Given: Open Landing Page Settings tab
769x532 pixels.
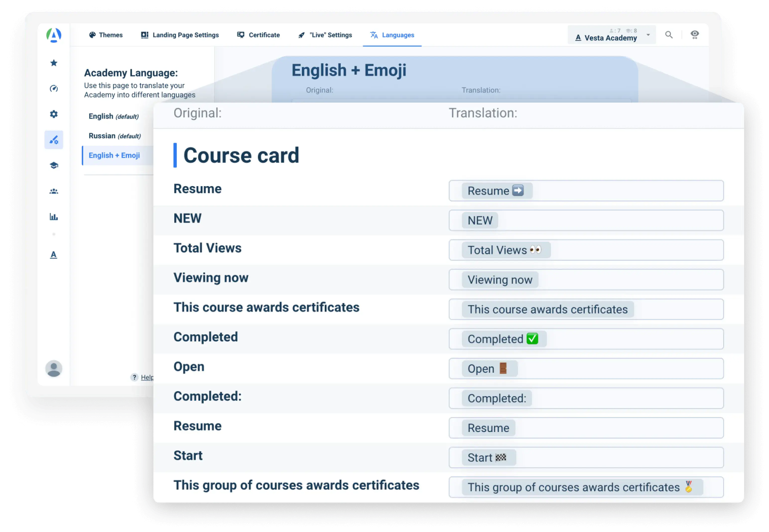Looking at the screenshot, I should tap(180, 35).
